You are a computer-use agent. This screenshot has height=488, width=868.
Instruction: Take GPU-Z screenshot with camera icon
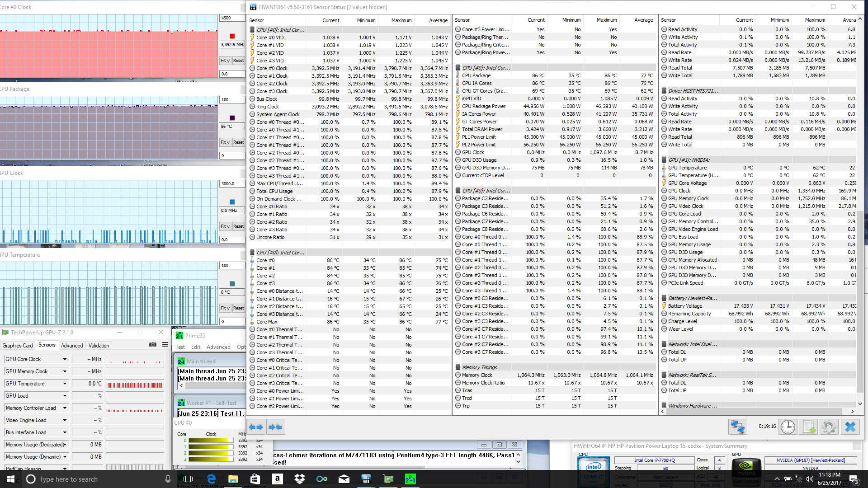coord(153,345)
